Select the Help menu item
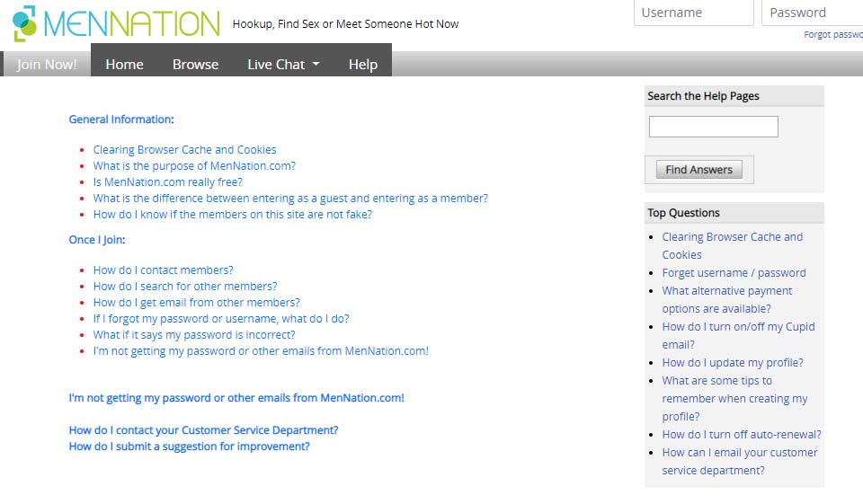Screen dimensions: 863x504 (363, 65)
